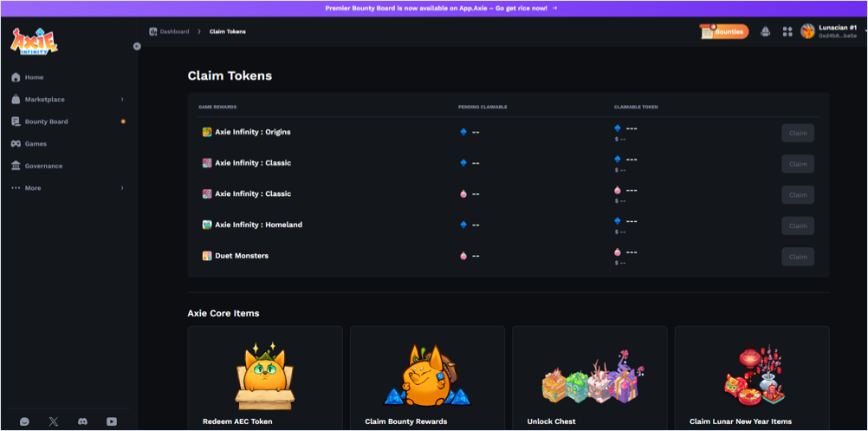Claim Axie Infinity : Homeland rewards
Viewport: 868px width, 431px height.
coord(798,225)
